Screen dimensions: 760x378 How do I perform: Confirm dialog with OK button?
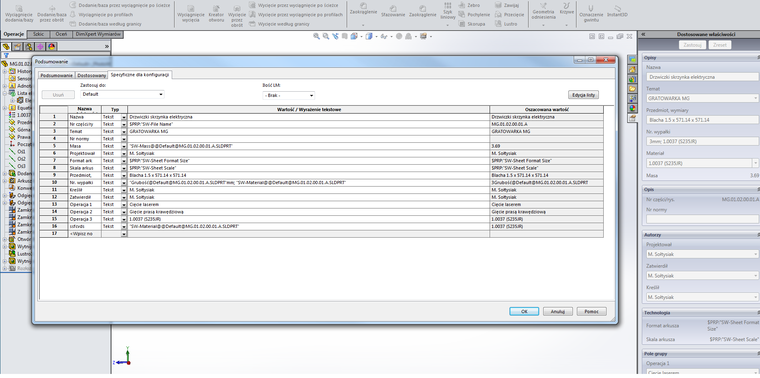524,312
